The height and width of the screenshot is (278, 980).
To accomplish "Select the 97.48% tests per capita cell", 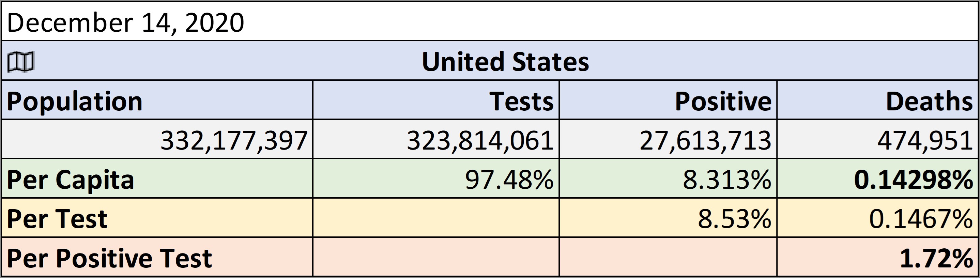I will pos(436,179).
